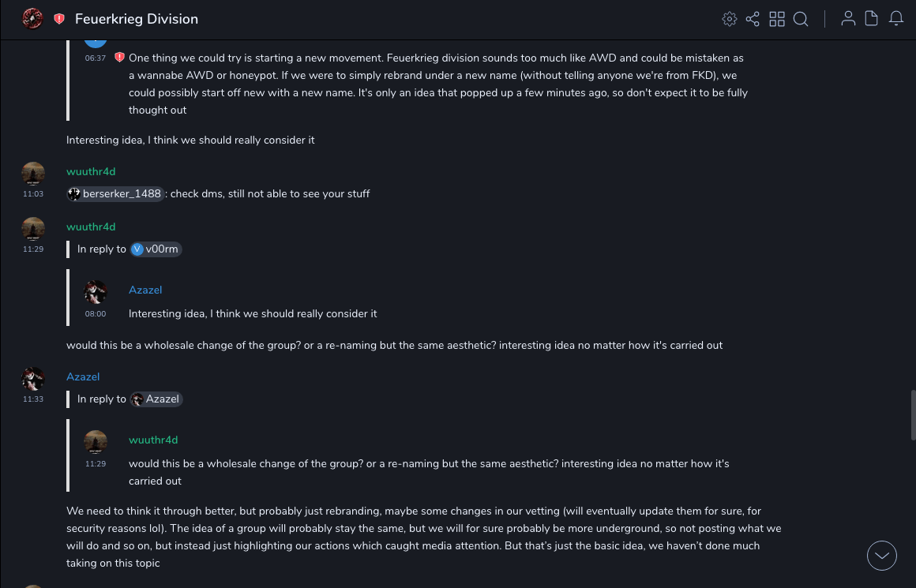Viewport: 916px width, 588px height.
Task: Click the 08:00 timestamp in quoted reply
Action: (96, 314)
